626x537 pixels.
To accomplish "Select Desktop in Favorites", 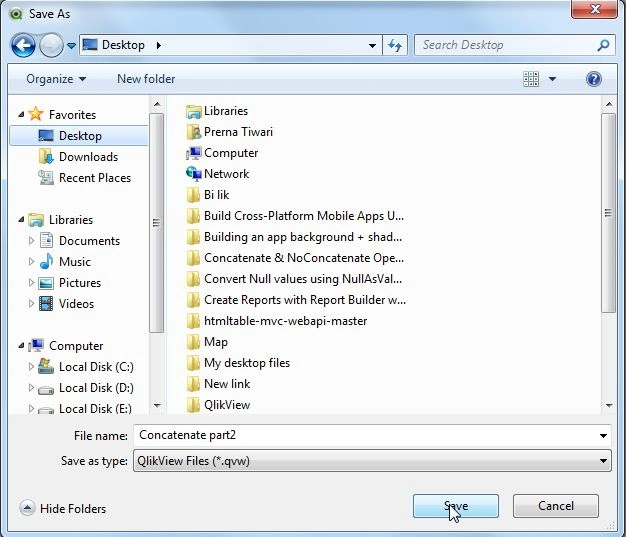I will [x=79, y=136].
